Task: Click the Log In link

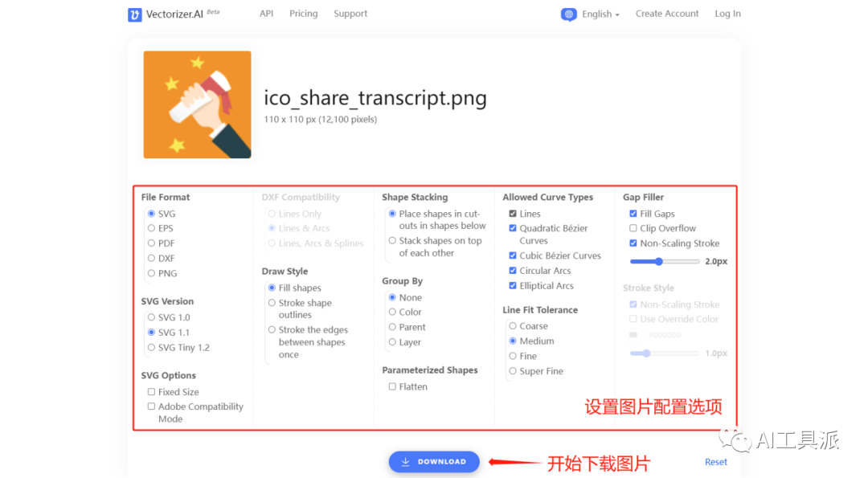Action: [x=727, y=14]
